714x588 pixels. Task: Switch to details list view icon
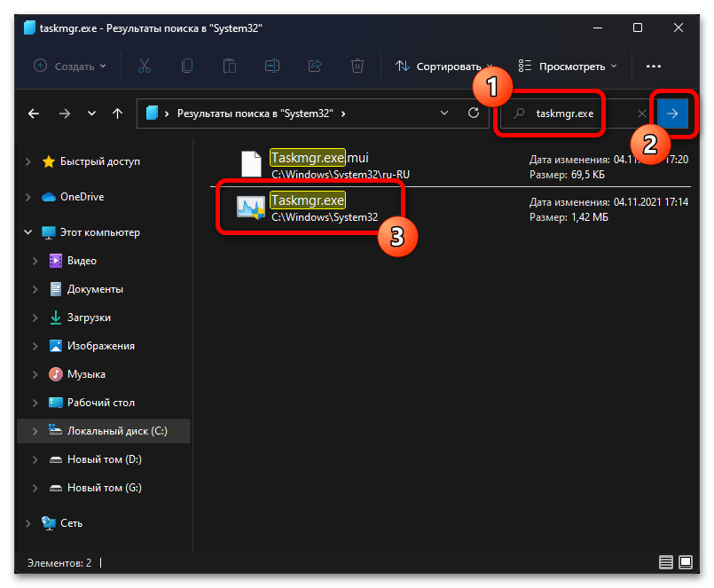(x=666, y=562)
